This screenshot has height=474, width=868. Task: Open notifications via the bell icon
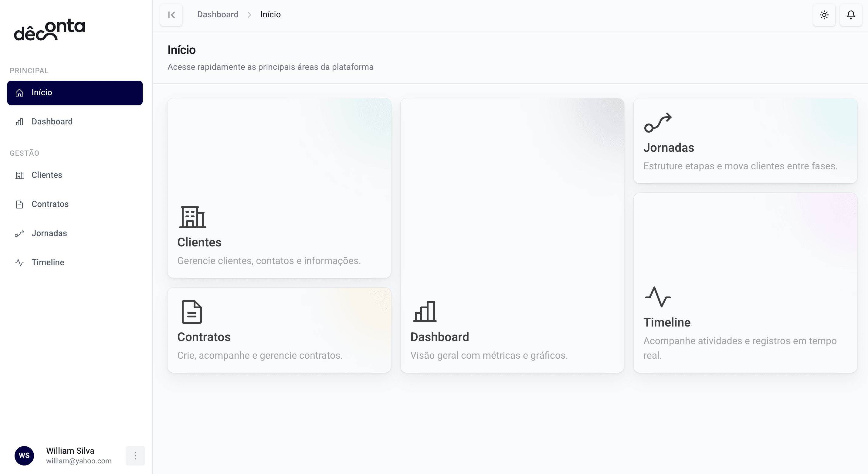click(x=851, y=15)
